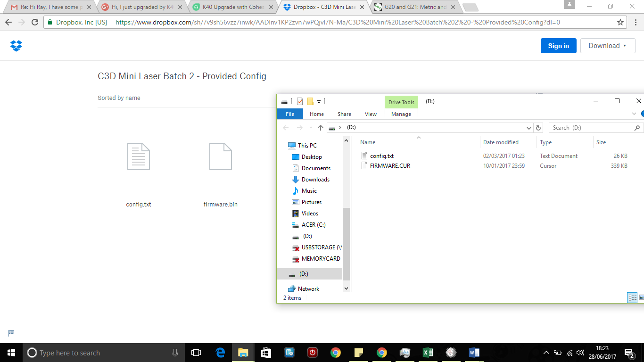Open the firmware.bin file icon on Dropbox
644x362 pixels.
[221, 156]
